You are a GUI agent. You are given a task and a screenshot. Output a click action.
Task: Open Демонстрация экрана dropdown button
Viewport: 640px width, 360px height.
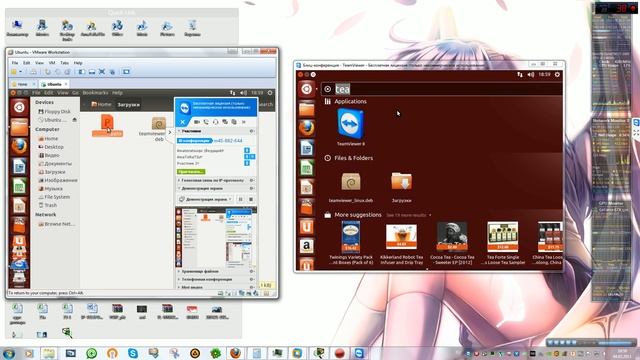pos(205,199)
